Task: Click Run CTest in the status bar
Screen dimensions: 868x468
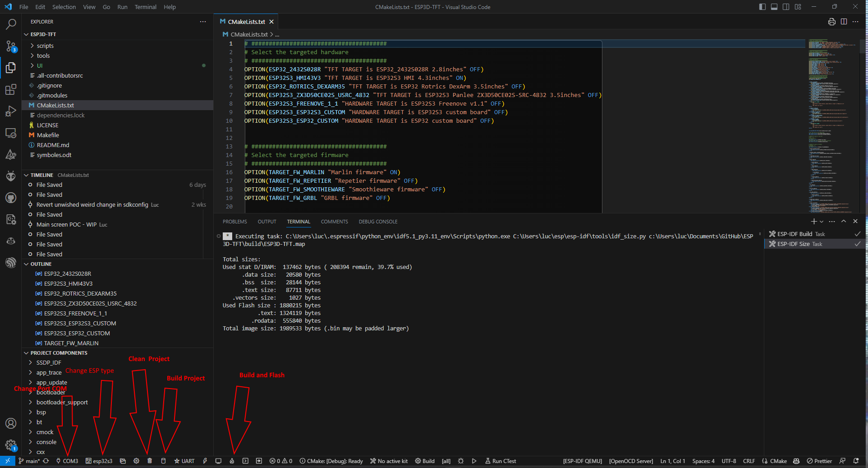Action: tap(501, 461)
